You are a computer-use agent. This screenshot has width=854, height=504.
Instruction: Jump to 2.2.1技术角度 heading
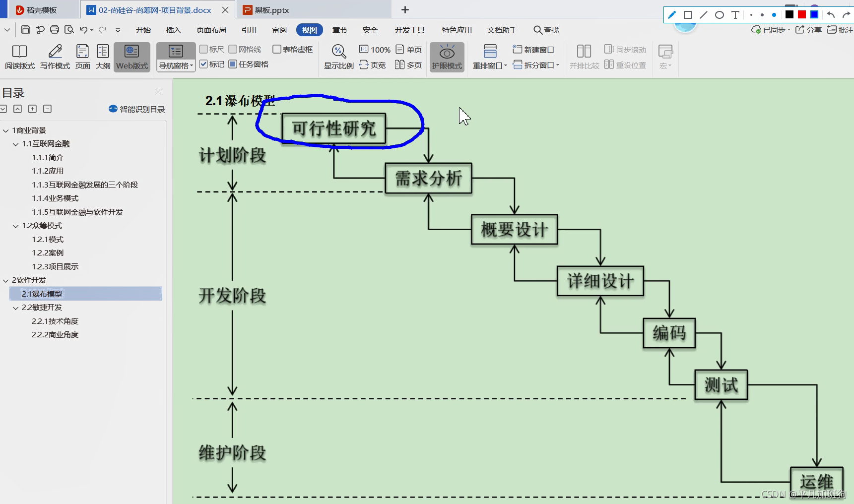pos(55,321)
